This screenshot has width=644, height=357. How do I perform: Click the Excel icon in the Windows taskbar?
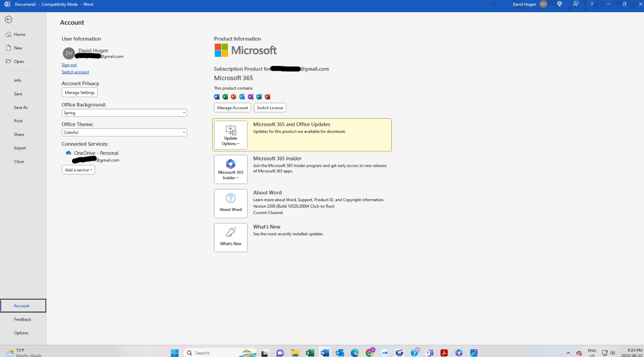(310, 353)
